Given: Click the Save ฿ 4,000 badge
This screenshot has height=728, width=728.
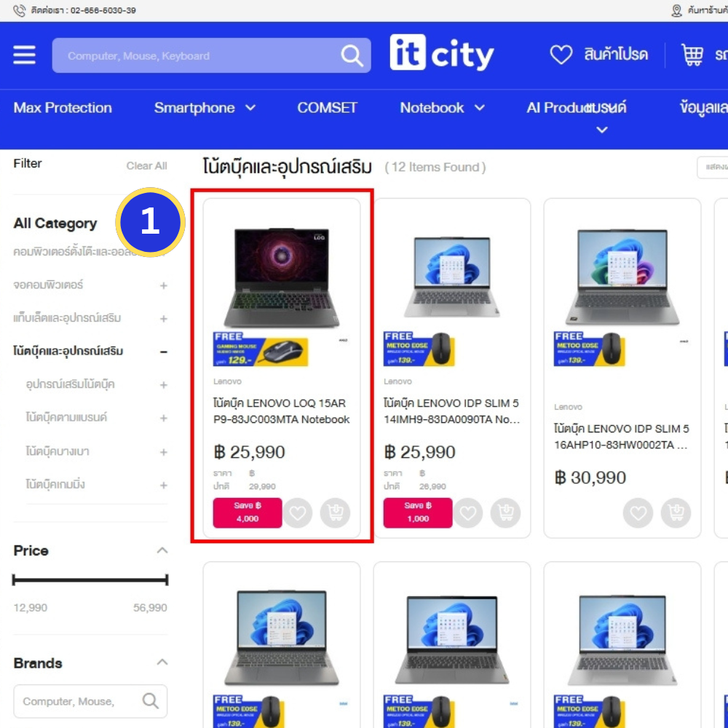Looking at the screenshot, I should (x=248, y=513).
